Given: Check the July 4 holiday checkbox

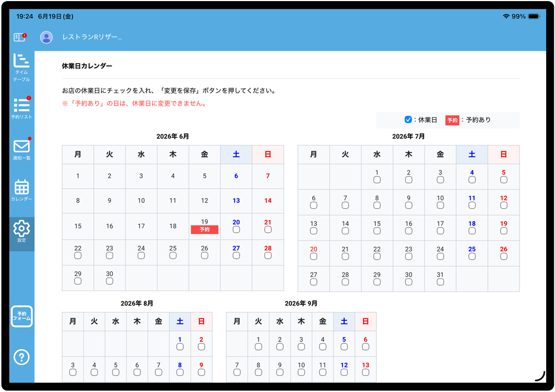Looking at the screenshot, I should [472, 180].
